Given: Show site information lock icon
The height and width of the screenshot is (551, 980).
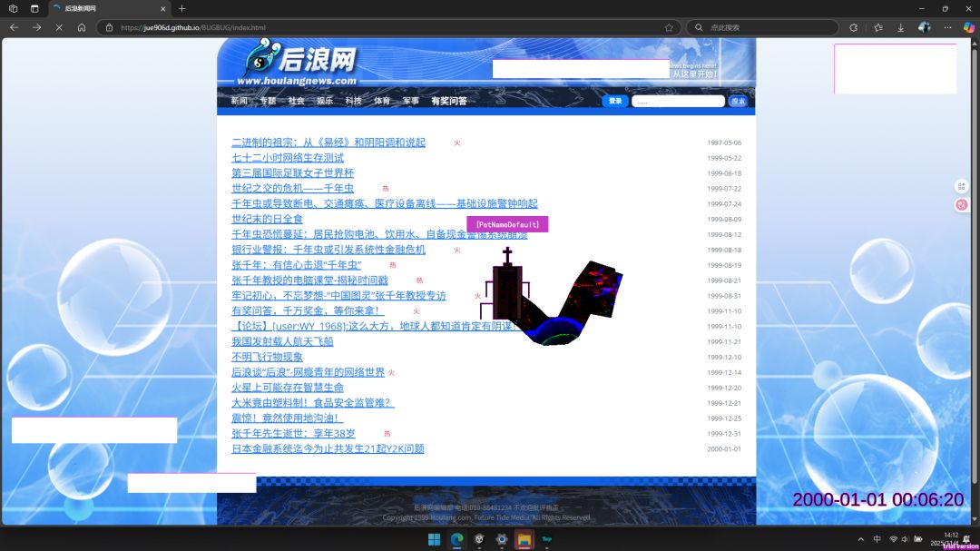Looking at the screenshot, I should [x=110, y=27].
